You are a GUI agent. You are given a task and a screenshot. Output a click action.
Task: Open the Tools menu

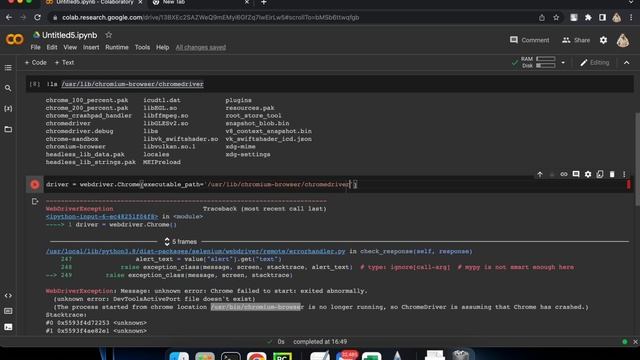[142, 47]
